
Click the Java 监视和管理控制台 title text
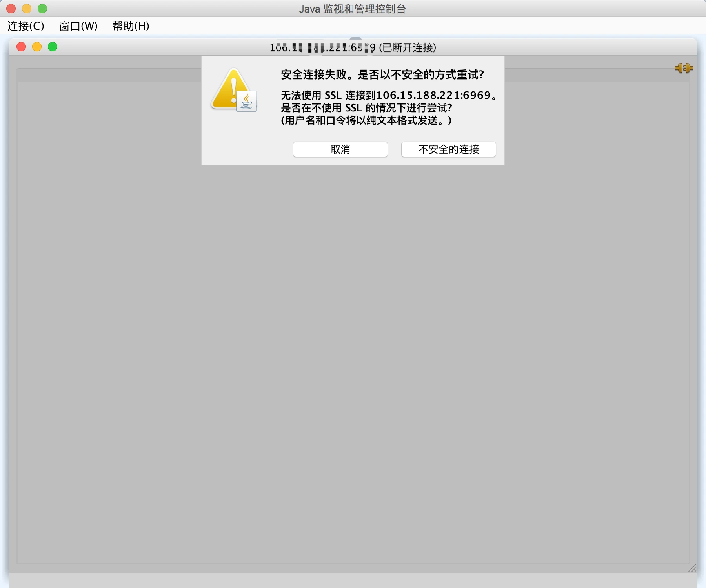tap(352, 9)
